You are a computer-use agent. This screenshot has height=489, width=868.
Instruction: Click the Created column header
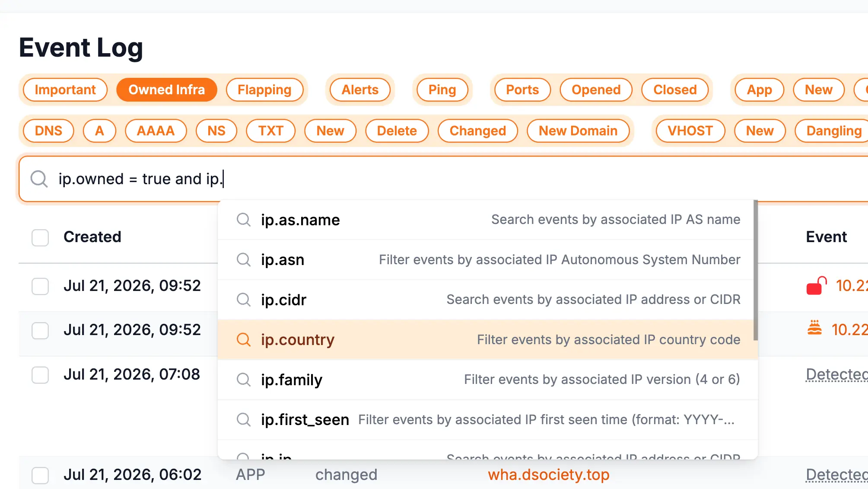tap(92, 237)
